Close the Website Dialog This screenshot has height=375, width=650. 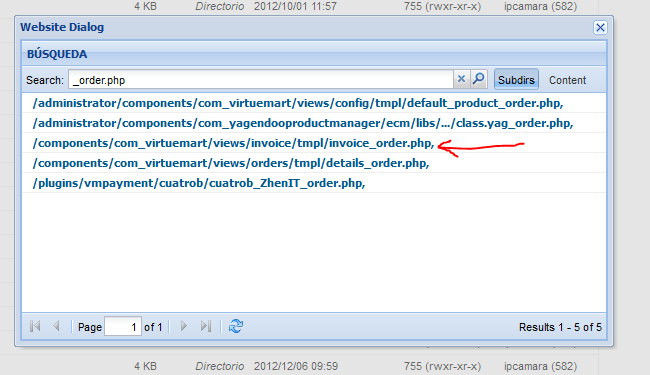coord(600,28)
